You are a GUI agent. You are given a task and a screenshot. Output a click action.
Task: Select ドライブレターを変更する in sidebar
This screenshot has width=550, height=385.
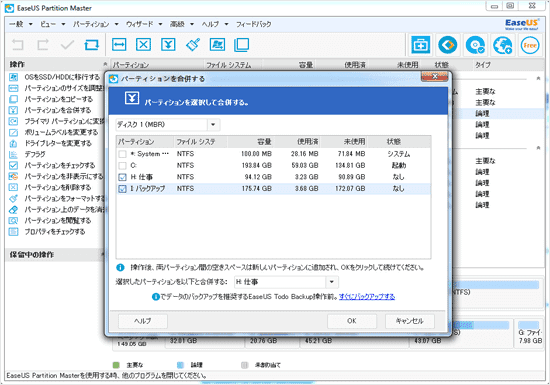(x=58, y=143)
